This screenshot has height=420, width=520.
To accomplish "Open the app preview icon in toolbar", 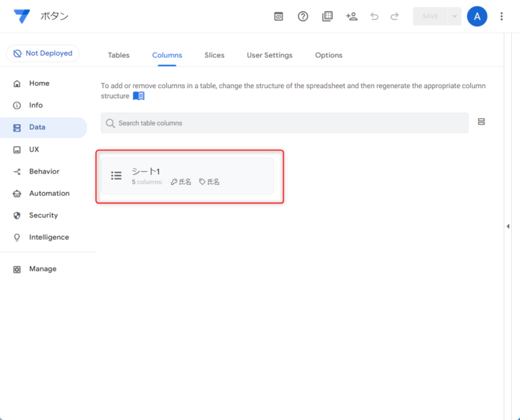I will [278, 16].
